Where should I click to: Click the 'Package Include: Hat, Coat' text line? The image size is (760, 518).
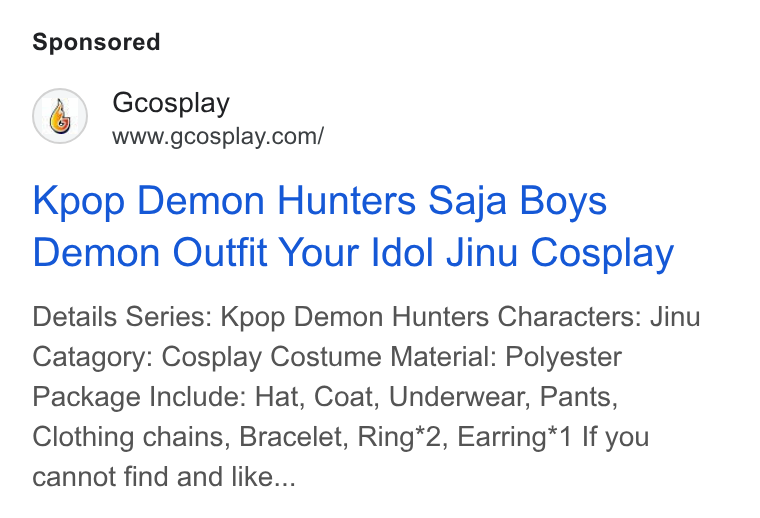pos(325,397)
